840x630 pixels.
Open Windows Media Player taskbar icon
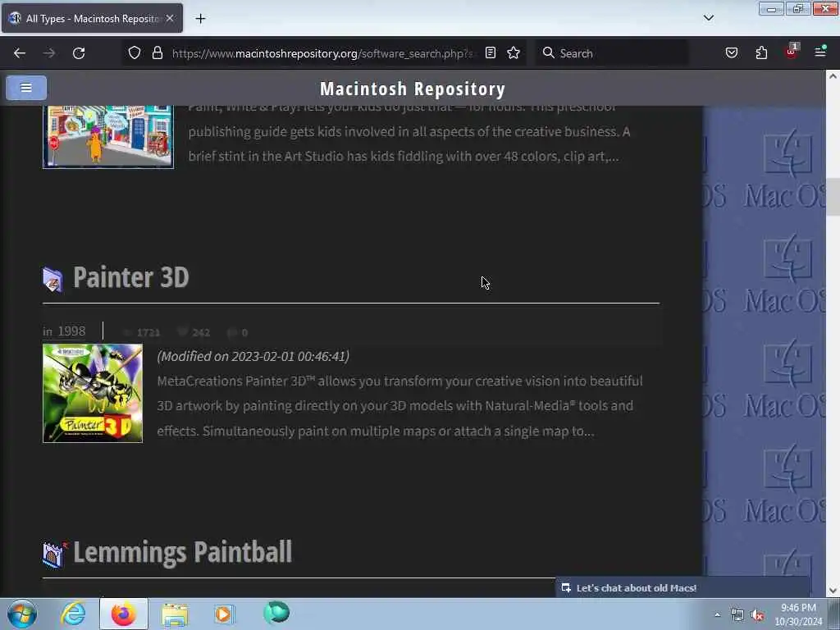point(224,614)
